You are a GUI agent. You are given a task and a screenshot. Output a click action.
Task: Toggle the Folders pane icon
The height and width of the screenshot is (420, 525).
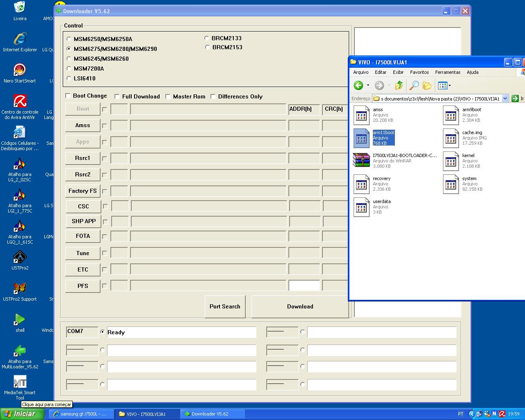427,85
